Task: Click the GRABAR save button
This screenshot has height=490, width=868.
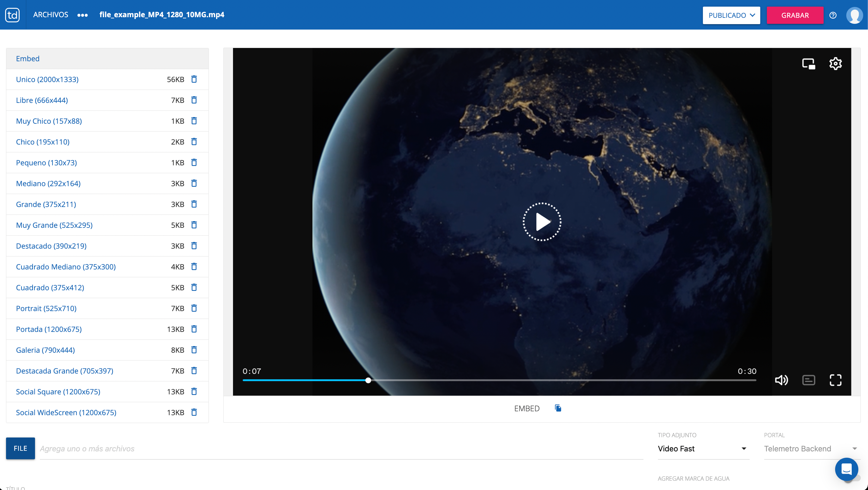Action: click(795, 15)
